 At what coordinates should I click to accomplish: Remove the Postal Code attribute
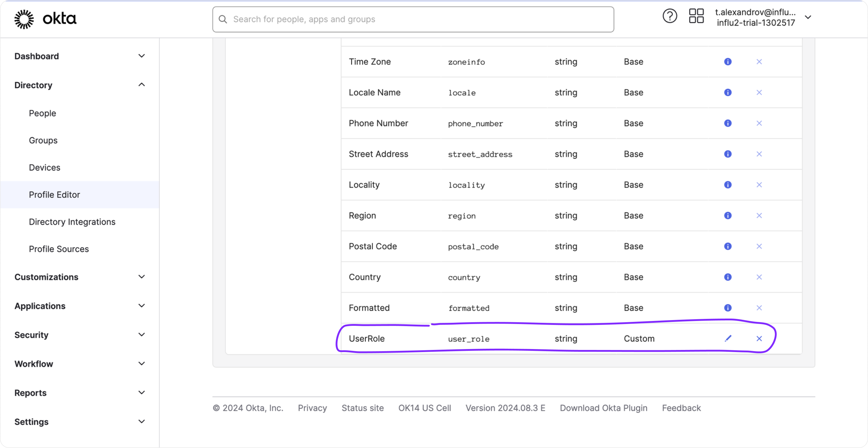coord(759,246)
